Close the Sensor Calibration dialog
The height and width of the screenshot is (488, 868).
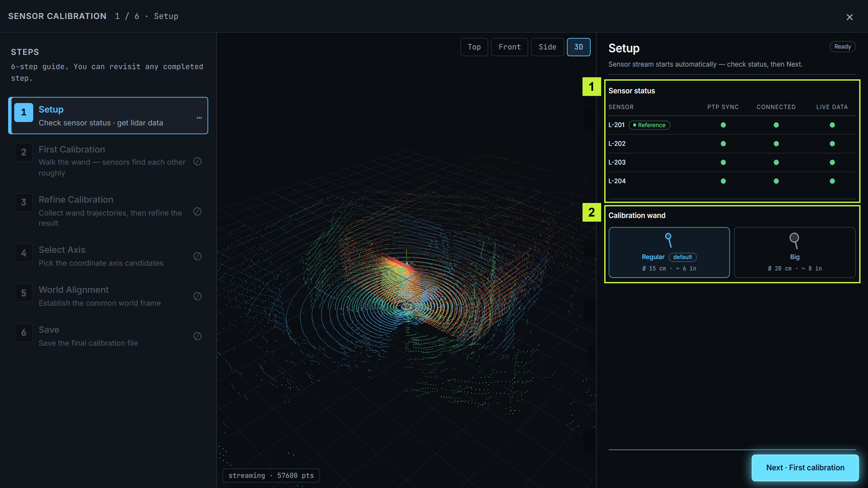[849, 17]
